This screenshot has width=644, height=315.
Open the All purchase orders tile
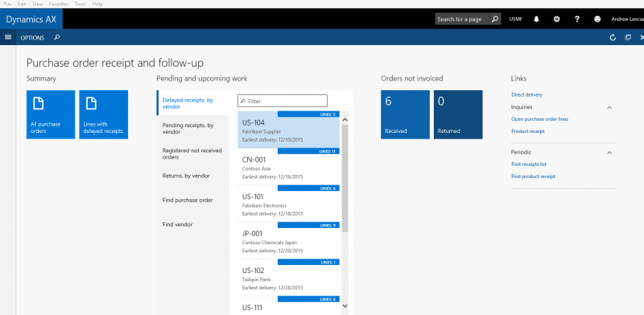tap(51, 114)
